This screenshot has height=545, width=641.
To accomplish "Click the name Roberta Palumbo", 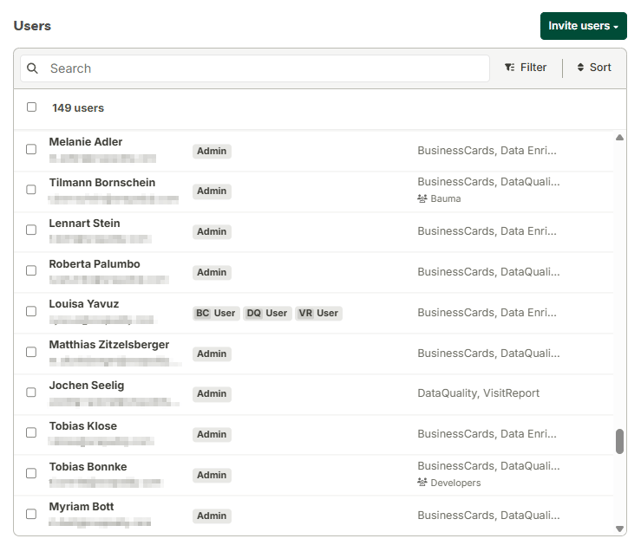I will 94,264.
